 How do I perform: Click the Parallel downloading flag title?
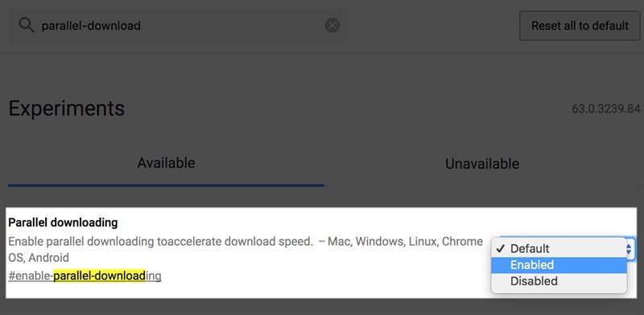tap(63, 223)
